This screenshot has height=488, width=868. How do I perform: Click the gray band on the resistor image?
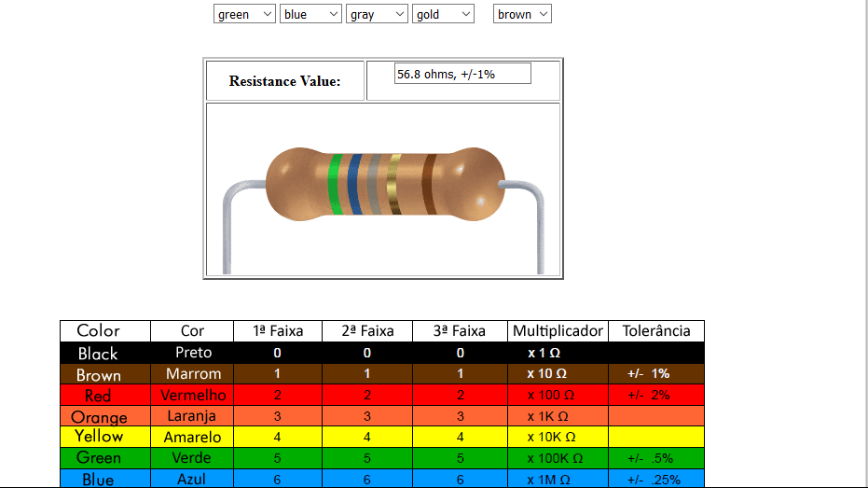click(x=375, y=185)
